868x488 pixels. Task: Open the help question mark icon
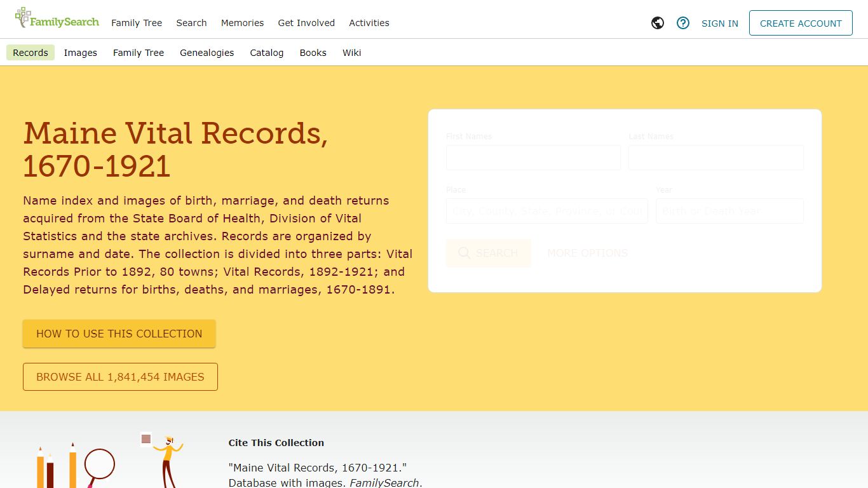[683, 23]
